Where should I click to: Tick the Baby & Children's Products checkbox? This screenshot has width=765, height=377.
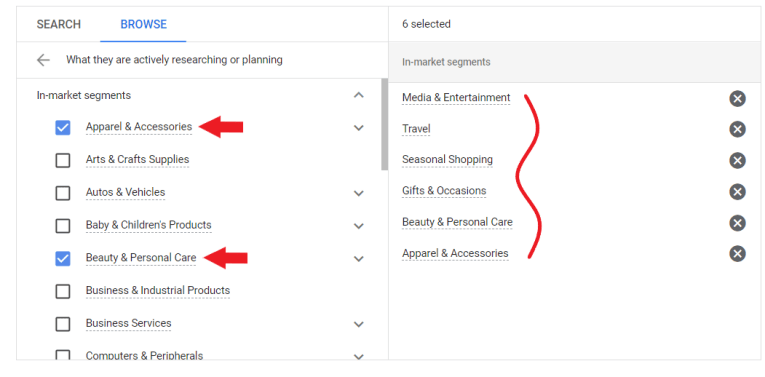(x=63, y=226)
